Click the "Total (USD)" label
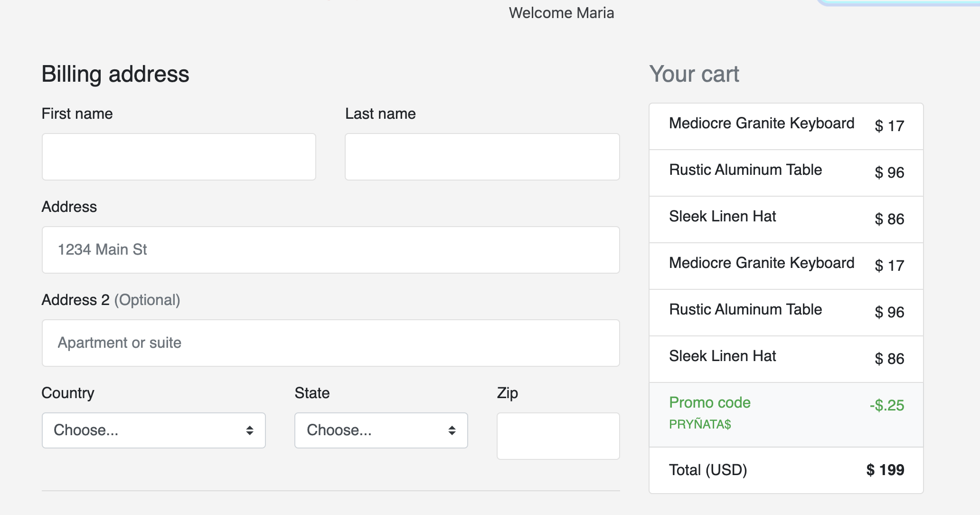Screen dimensions: 980x515 point(708,470)
